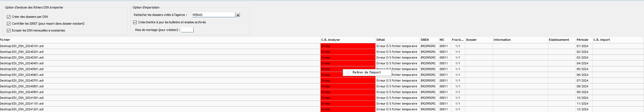
Task: Toggle 'Créer des dossiers par DSN' checkbox
Action: (x=9, y=17)
